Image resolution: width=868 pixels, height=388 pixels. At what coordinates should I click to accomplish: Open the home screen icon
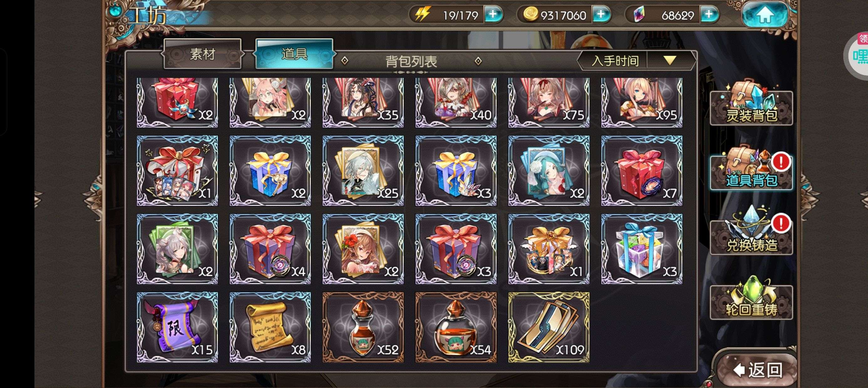765,15
